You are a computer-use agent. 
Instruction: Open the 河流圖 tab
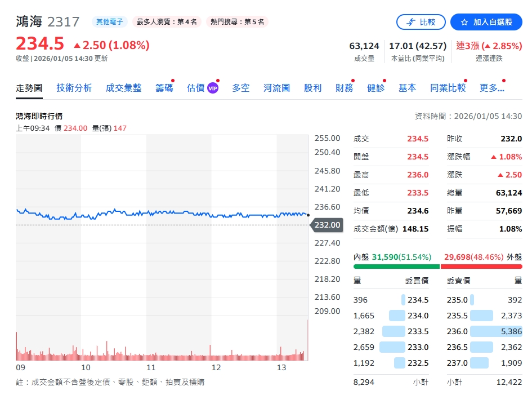click(276, 88)
